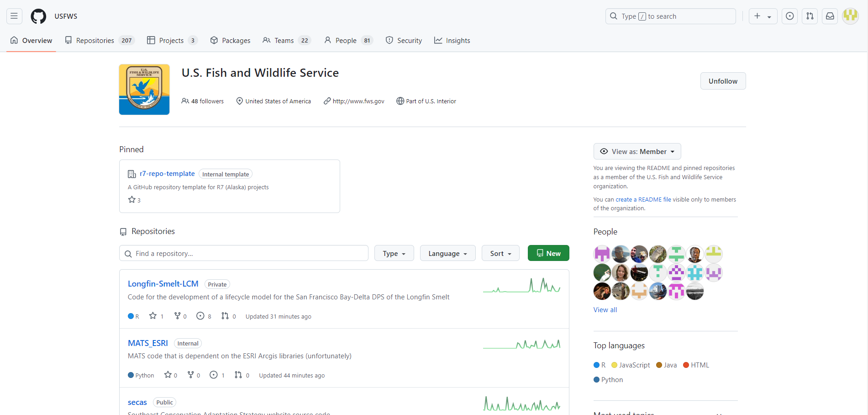Click the blue R language color dot
This screenshot has width=868, height=415.
pyautogui.click(x=596, y=365)
